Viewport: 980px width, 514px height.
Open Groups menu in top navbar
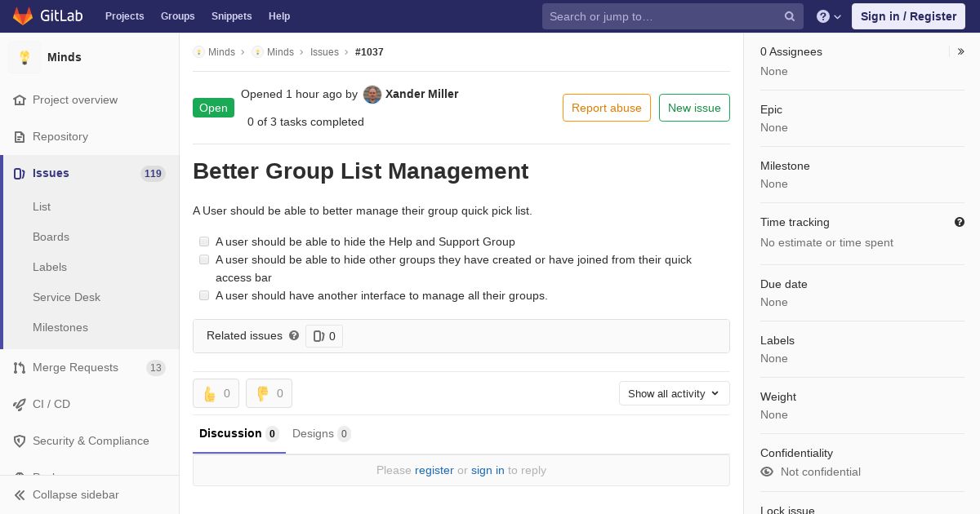pyautogui.click(x=178, y=16)
